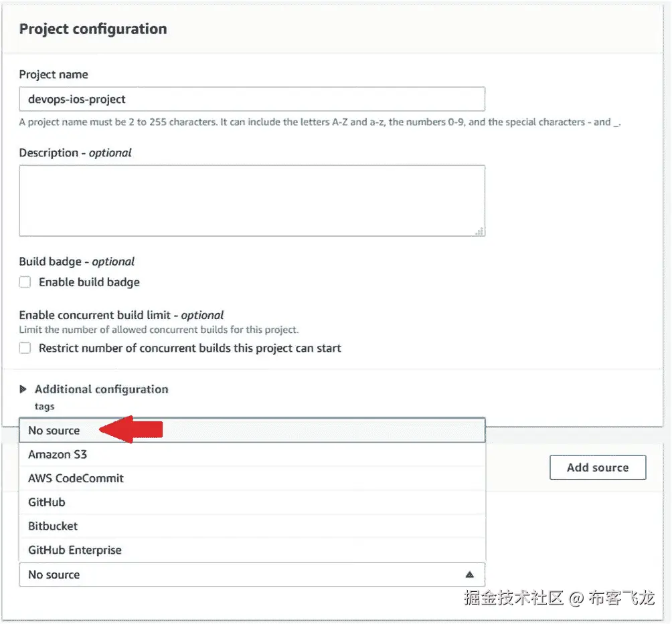Pick GitHub Enterprise from source list
The height and width of the screenshot is (624, 672).
(75, 550)
